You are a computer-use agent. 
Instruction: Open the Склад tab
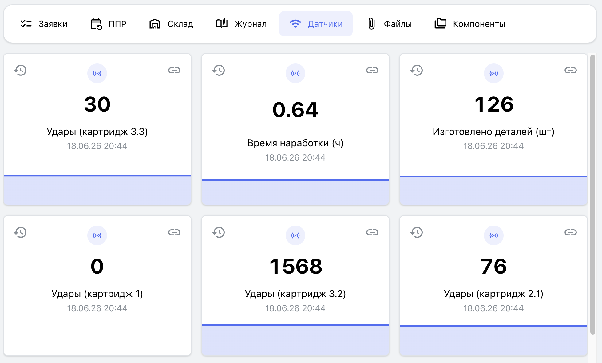click(171, 24)
